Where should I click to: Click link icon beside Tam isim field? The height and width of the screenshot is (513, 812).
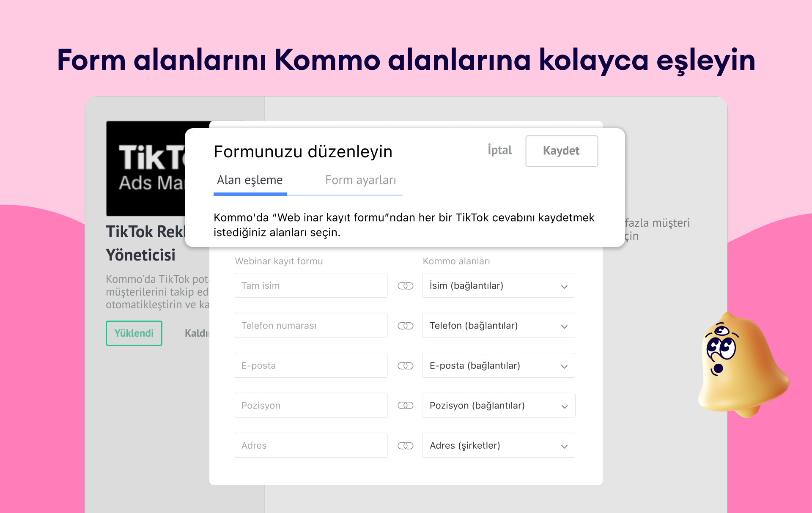405,286
